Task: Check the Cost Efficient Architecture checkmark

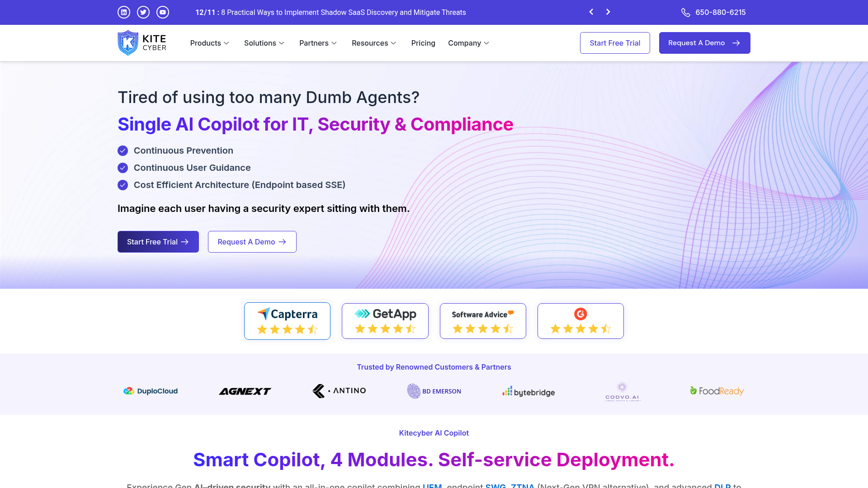Action: click(x=123, y=185)
